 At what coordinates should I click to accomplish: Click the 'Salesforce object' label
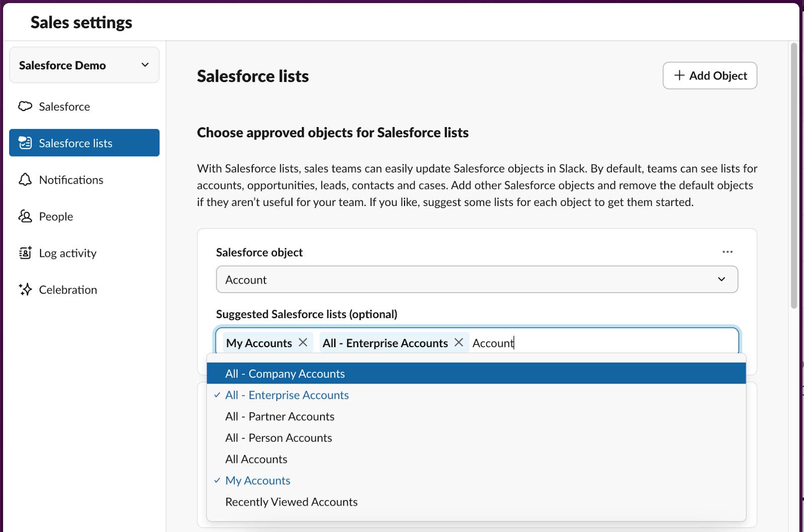[x=259, y=252]
